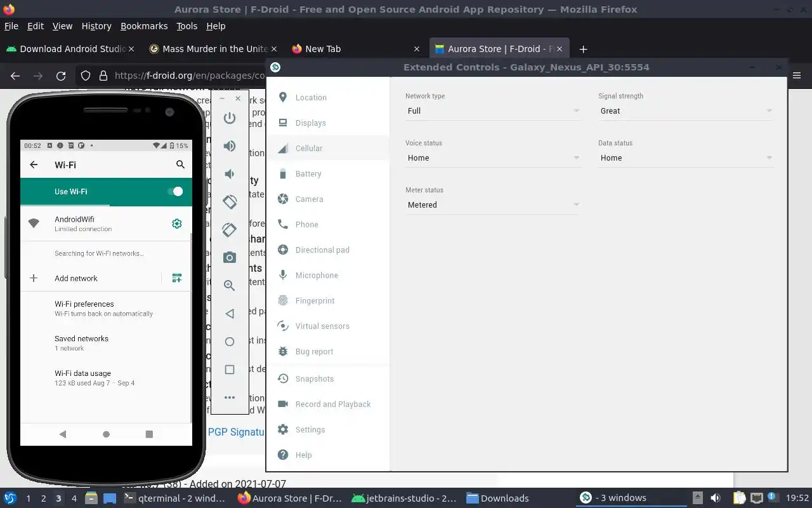
Task: Open qterminal from the taskbar
Action: (x=176, y=498)
